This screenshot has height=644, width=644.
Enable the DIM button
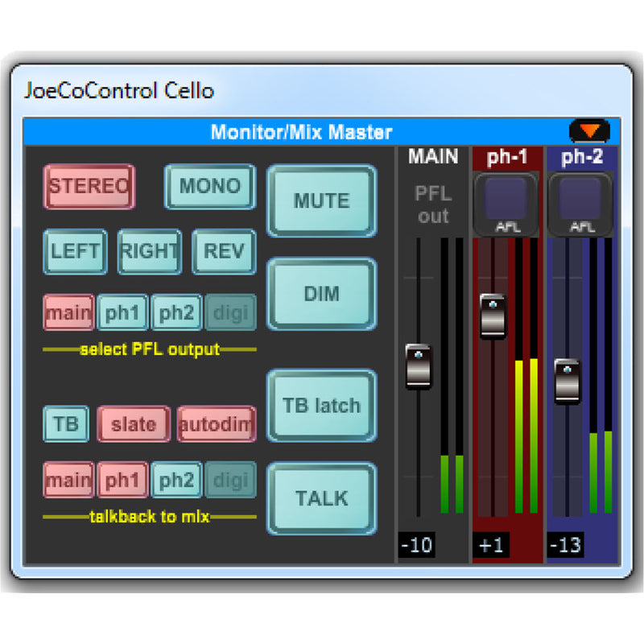[321, 294]
